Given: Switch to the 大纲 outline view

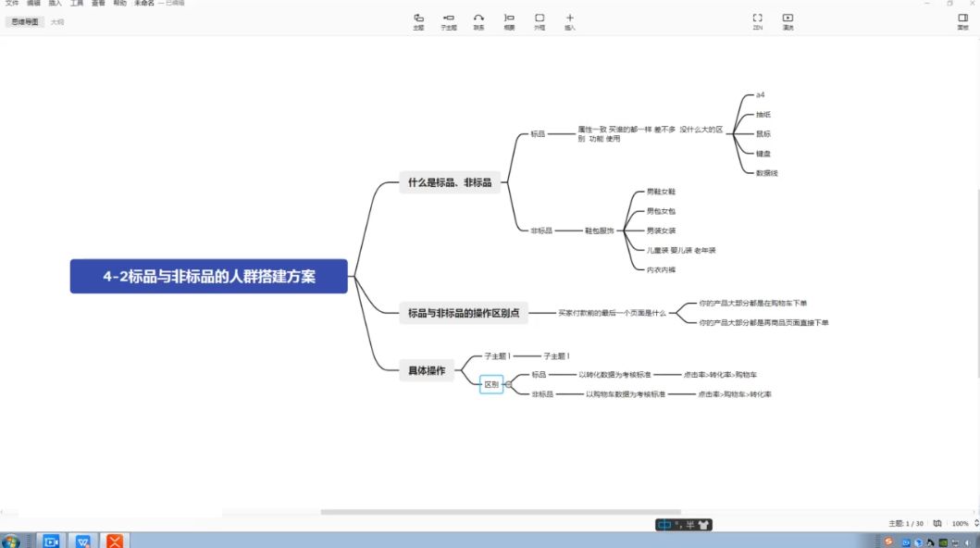Looking at the screenshot, I should click(x=57, y=21).
